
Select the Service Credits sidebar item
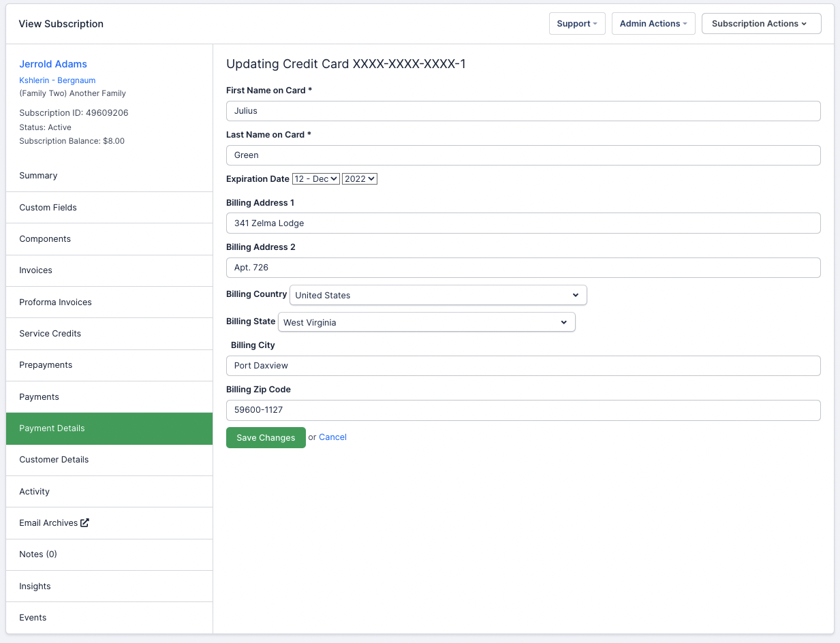pyautogui.click(x=50, y=334)
